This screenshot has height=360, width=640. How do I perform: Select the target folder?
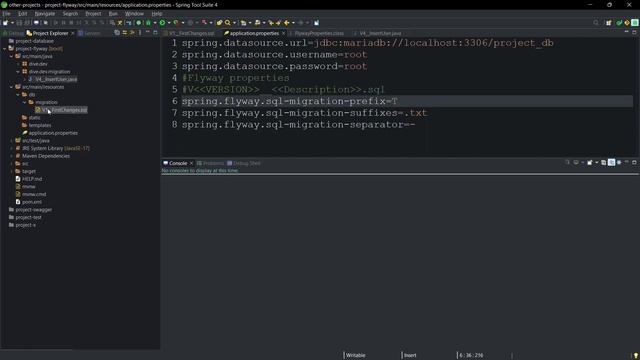[x=29, y=171]
